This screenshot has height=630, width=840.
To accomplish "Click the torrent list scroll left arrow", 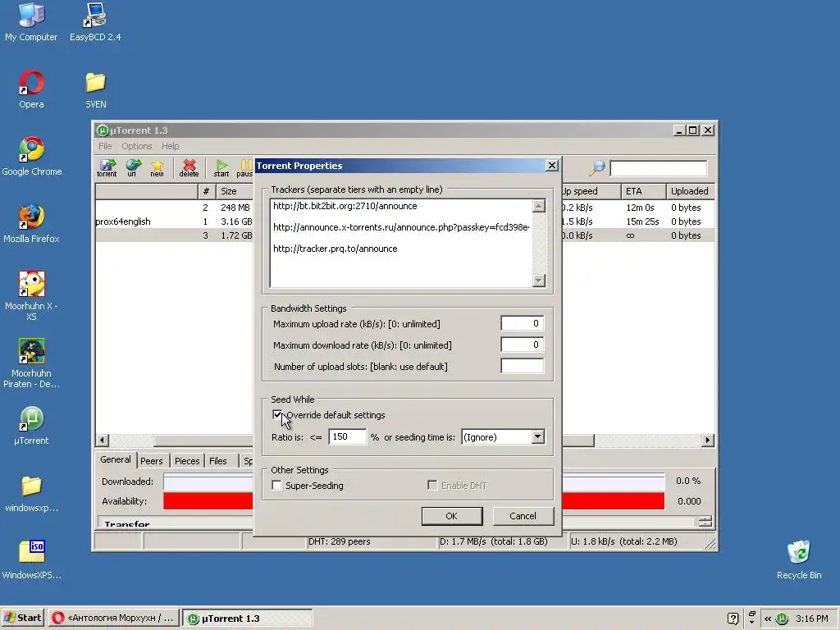I will [103, 441].
